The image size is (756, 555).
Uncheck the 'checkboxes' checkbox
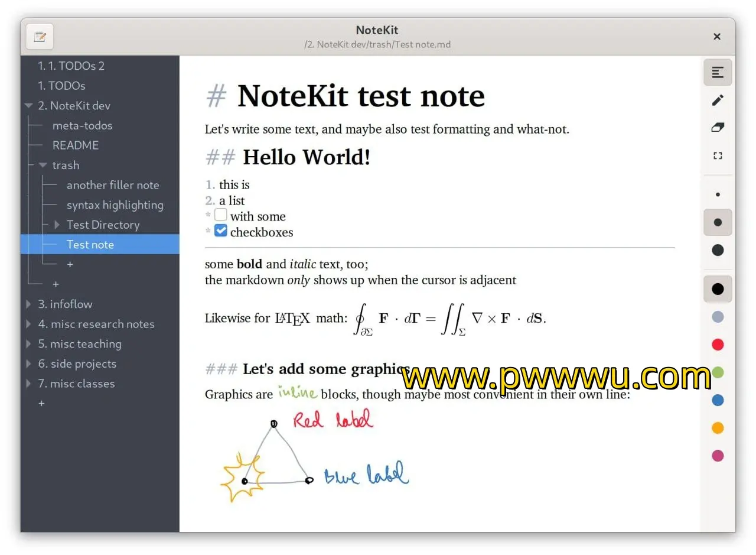pos(220,231)
